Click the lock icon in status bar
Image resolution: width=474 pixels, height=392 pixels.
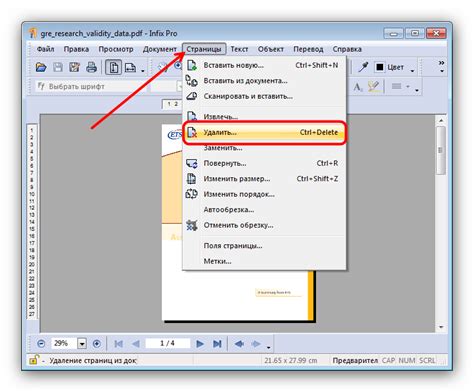33,360
